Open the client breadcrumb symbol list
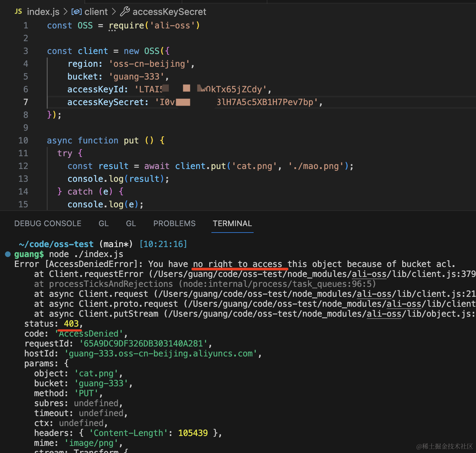476x453 pixels. [x=96, y=12]
